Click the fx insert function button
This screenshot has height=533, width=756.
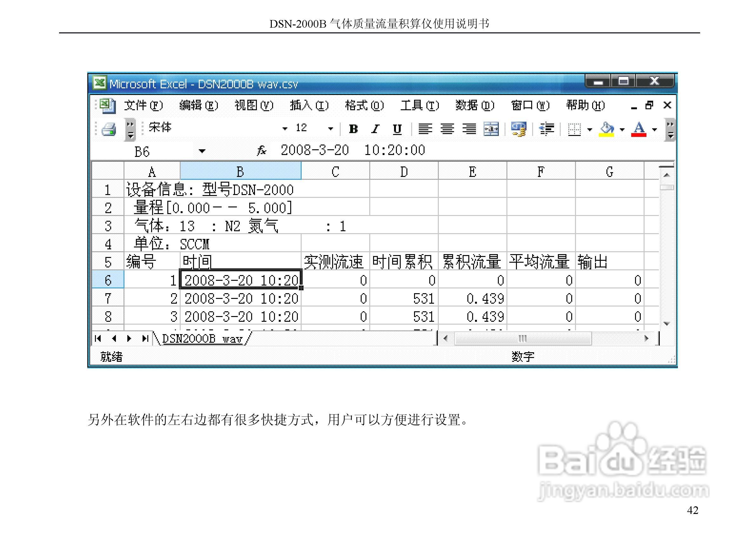(x=261, y=151)
